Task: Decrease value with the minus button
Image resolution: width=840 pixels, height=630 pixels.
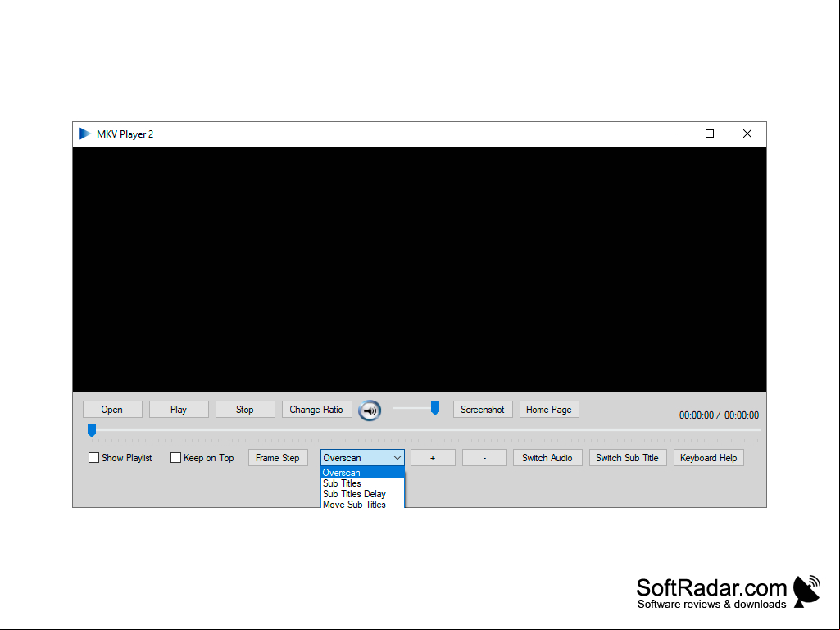Action: click(x=484, y=457)
